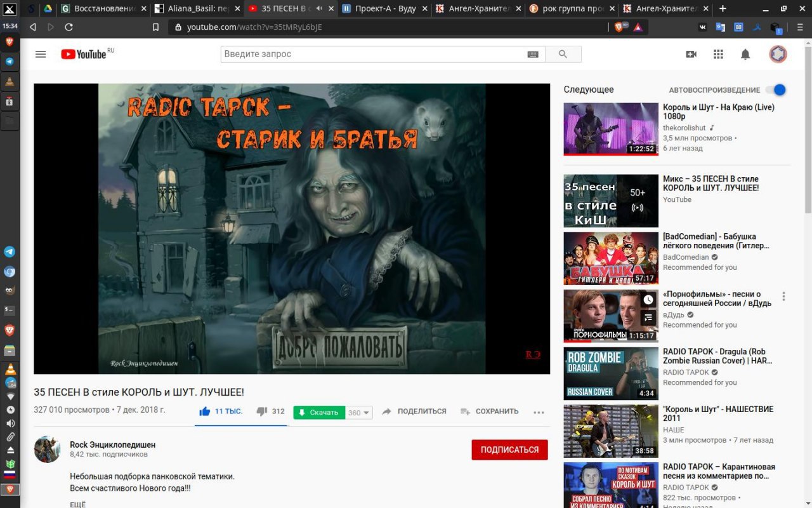Screen dimensions: 812x508
Task: Switch to Проект-А - Вуду tab
Action: tap(384, 8)
